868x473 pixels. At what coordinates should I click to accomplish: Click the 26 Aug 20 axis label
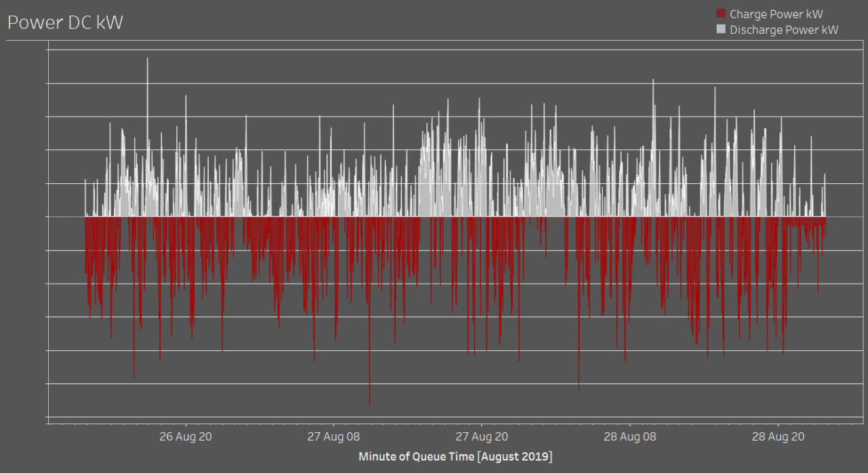(186, 436)
